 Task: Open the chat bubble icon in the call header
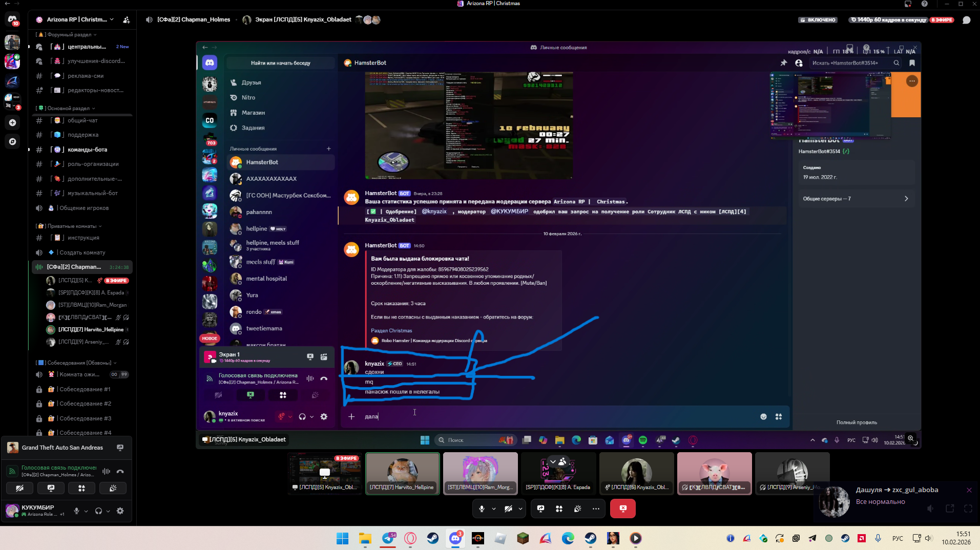(x=966, y=20)
